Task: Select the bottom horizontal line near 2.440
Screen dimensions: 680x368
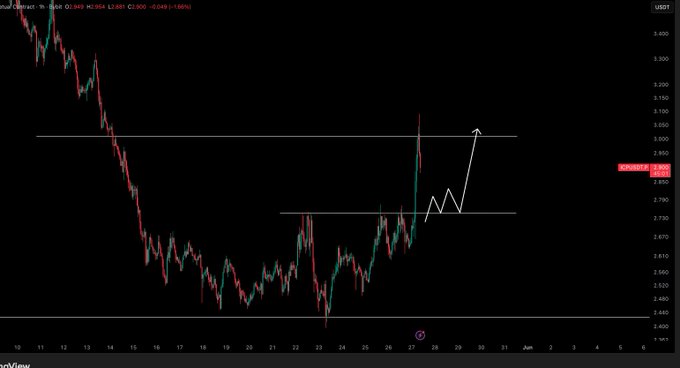Action: pyautogui.click(x=324, y=317)
